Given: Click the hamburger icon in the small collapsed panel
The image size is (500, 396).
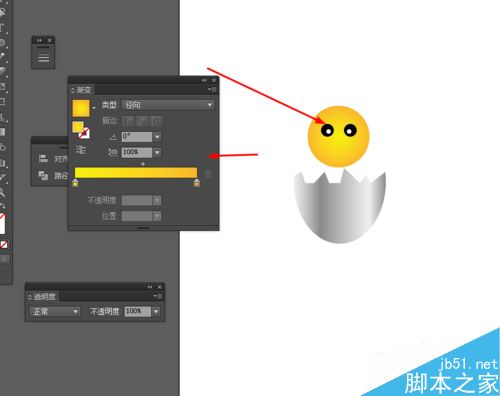Looking at the screenshot, I should 43,58.
